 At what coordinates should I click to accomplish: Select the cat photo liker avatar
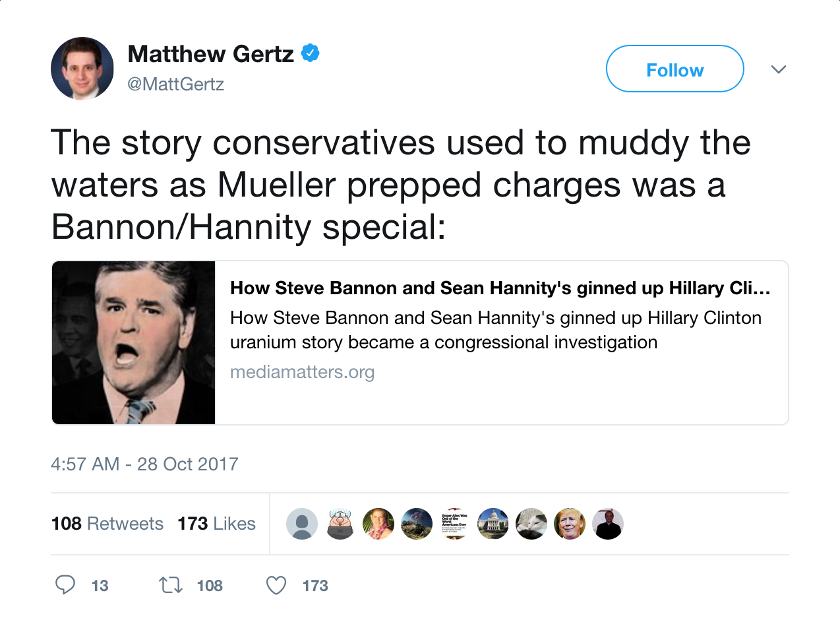click(x=531, y=524)
